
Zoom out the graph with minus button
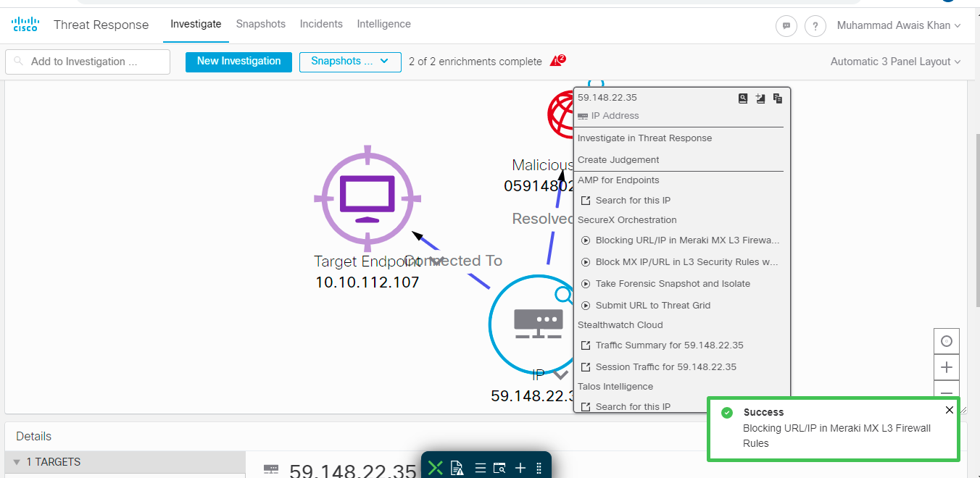(x=946, y=391)
